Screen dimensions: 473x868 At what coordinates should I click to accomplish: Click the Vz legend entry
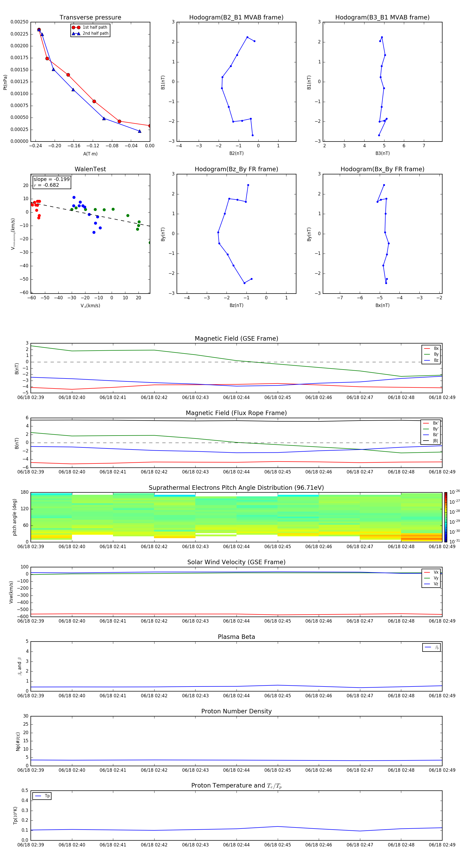[x=431, y=584]
